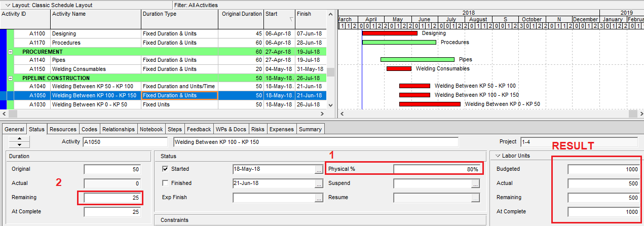Switch to the Feedback tab
This screenshot has width=644, height=226.
199,129
